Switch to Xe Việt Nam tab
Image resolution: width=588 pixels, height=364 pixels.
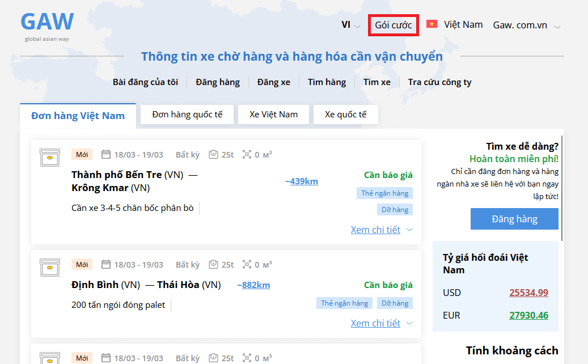(x=273, y=115)
